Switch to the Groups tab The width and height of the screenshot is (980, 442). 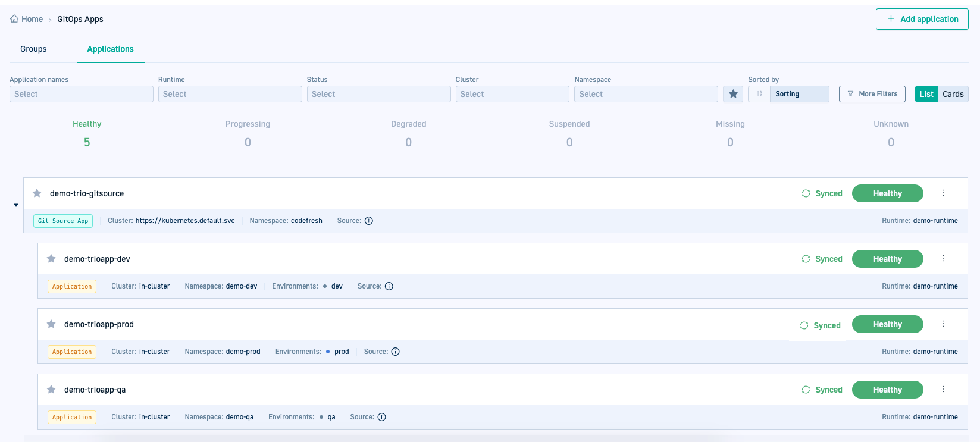(33, 49)
